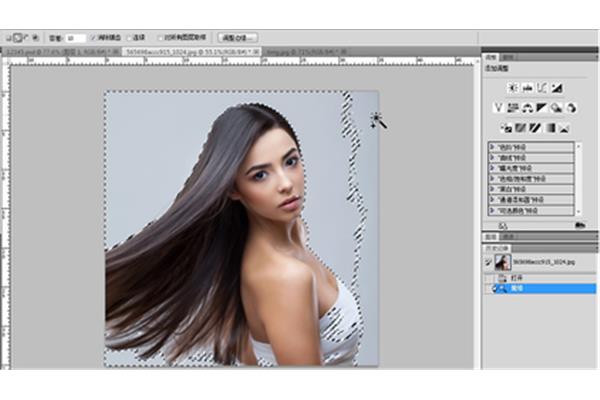Viewport: 600px width, 400px height.
Task: Expand the "色阶" presets group
Action: tap(492, 147)
